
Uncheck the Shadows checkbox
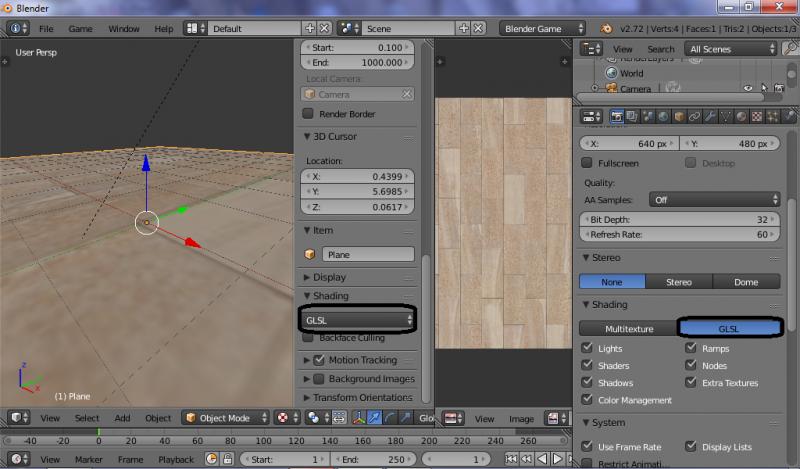click(587, 382)
